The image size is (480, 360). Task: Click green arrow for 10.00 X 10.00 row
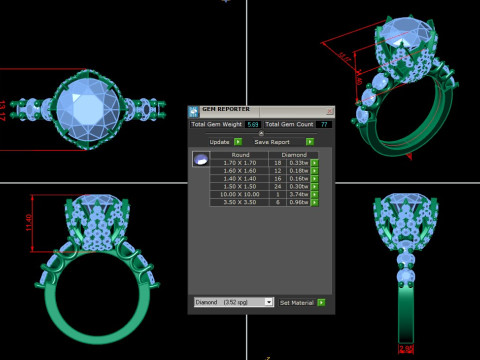point(314,194)
